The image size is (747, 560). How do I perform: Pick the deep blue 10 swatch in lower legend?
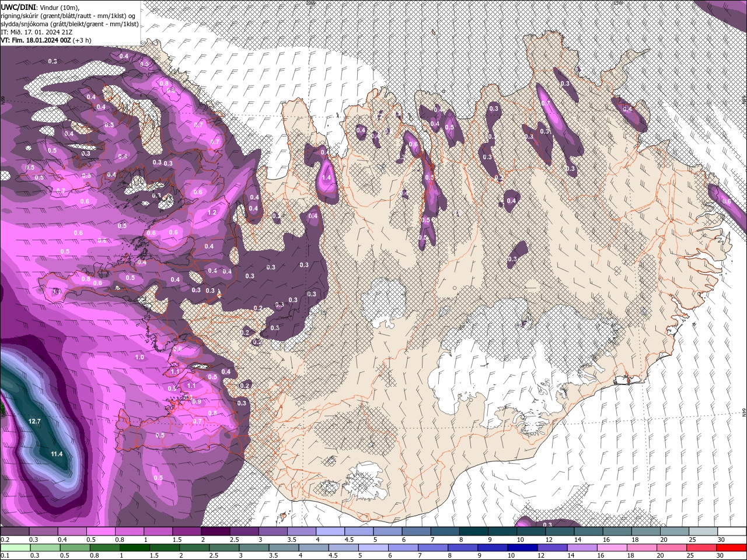point(522,547)
